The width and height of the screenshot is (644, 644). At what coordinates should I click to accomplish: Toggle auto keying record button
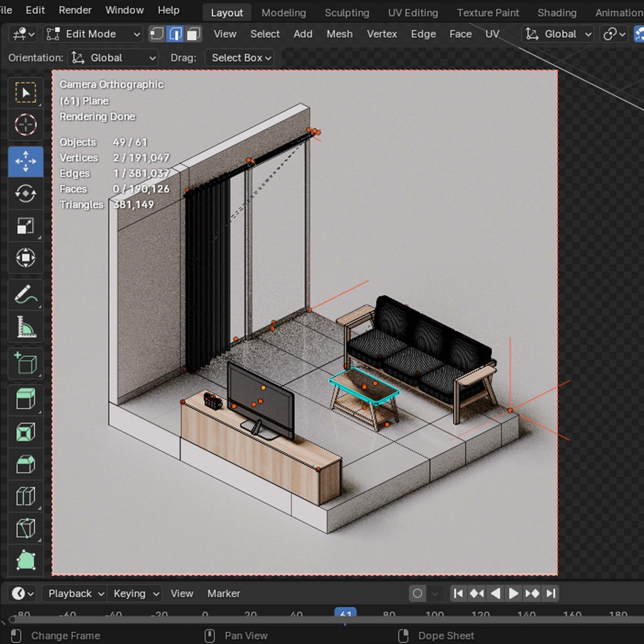(417, 593)
